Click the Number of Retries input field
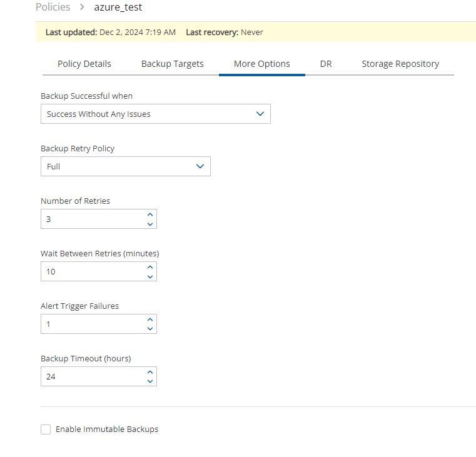 pyautogui.click(x=91, y=219)
